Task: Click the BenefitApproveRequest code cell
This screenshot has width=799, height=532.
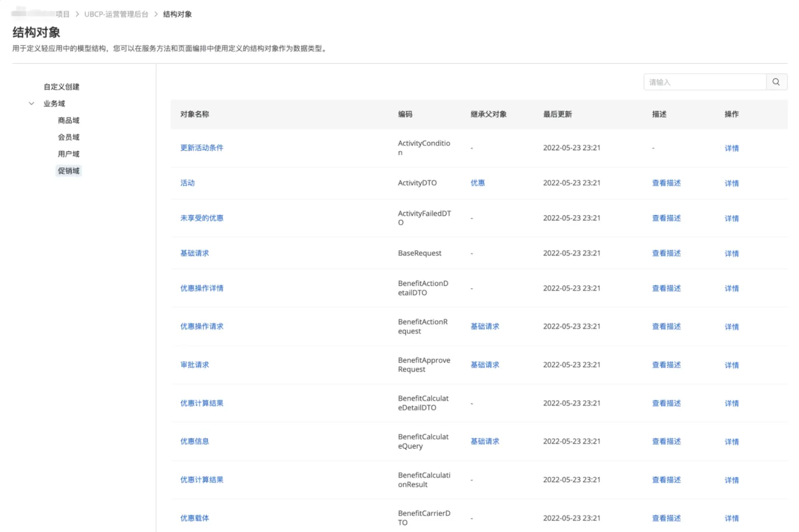Action: coord(424,365)
